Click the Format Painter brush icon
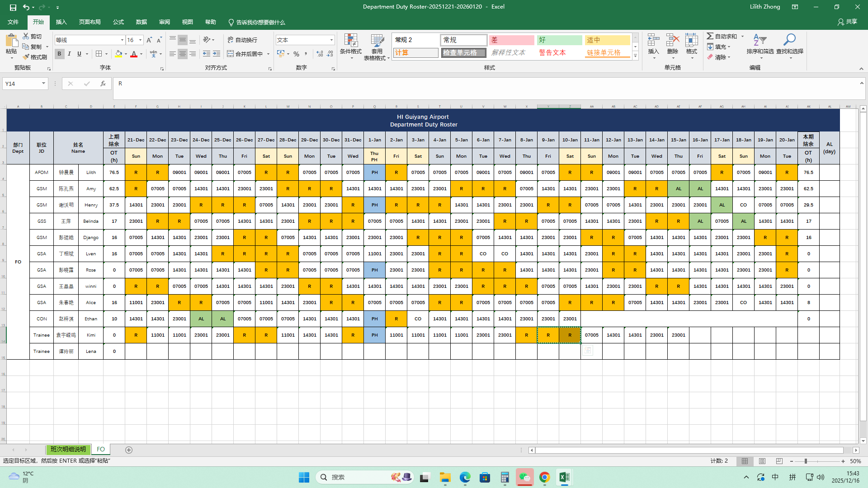Image resolution: width=868 pixels, height=488 pixels. [x=27, y=57]
